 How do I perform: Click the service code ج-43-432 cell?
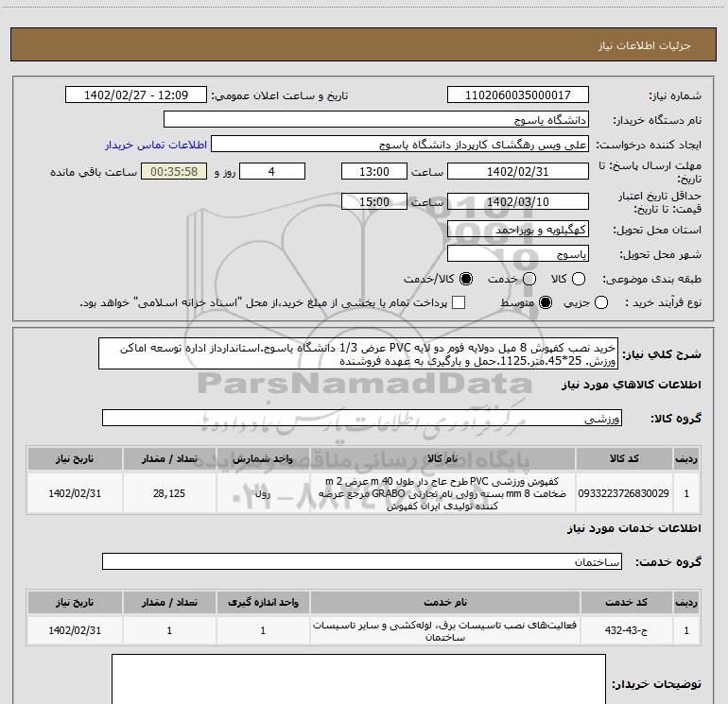pos(626,630)
